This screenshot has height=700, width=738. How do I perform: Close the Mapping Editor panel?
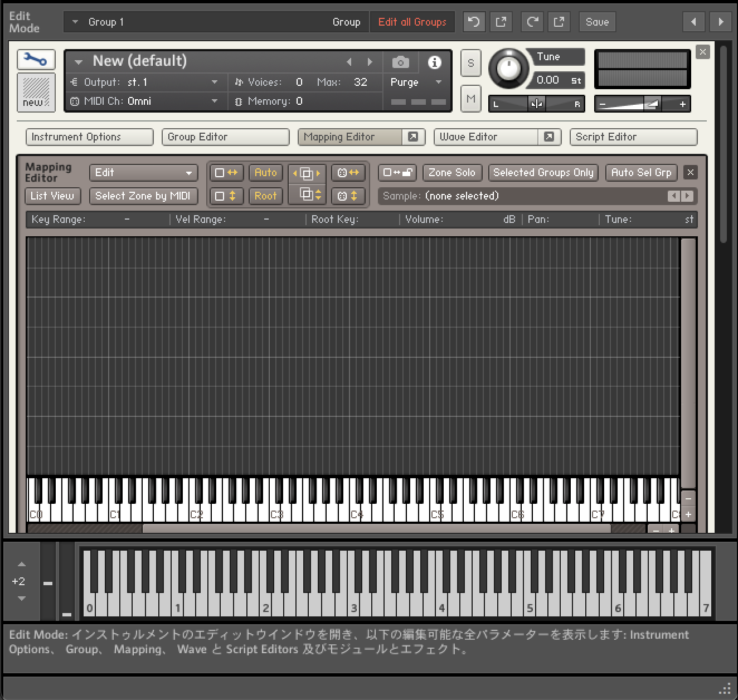(691, 173)
